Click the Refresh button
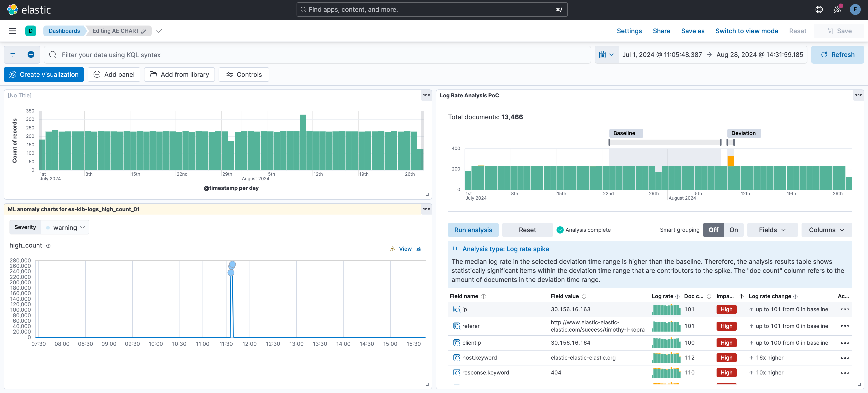Viewport: 868px width, 393px height. click(x=837, y=55)
